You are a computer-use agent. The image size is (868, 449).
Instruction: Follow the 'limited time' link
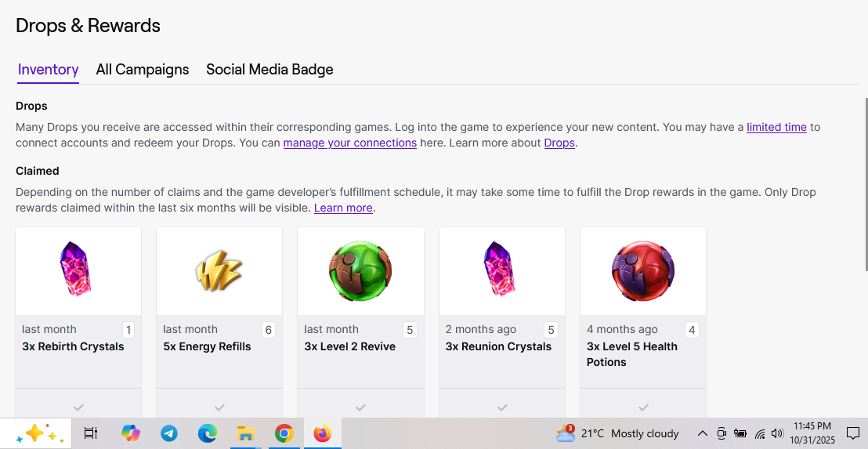pos(776,128)
